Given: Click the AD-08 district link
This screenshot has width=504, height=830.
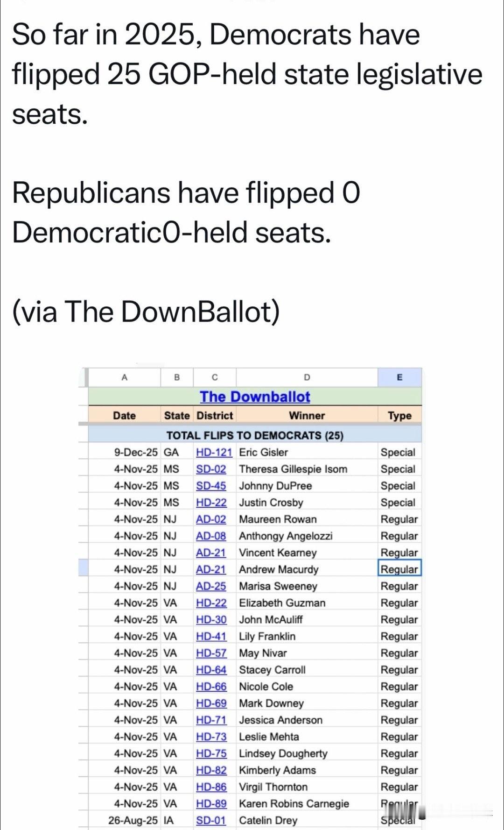Looking at the screenshot, I should [x=211, y=536].
